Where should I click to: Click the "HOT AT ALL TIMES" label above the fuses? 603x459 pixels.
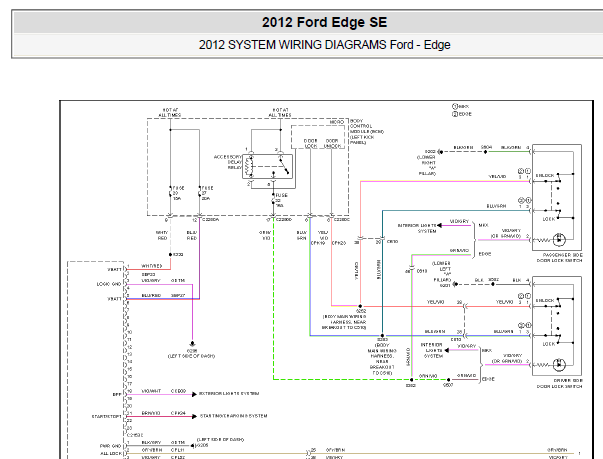[170, 112]
